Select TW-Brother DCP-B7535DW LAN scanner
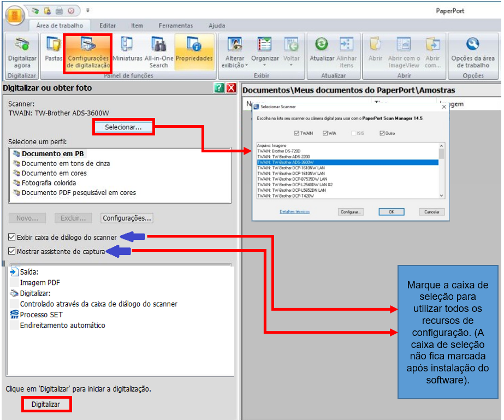This screenshot has width=504, height=420. click(347, 179)
